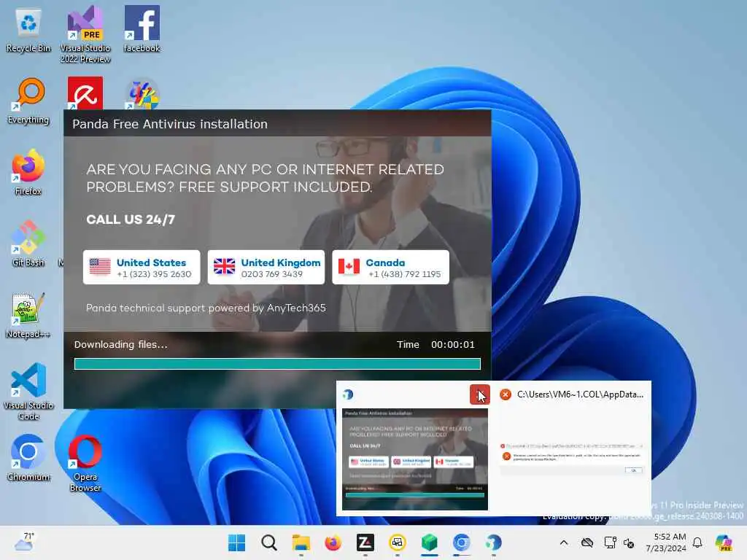The height and width of the screenshot is (560, 747).
Task: Open the Notepad++ desktop shortcut
Action: click(x=28, y=316)
